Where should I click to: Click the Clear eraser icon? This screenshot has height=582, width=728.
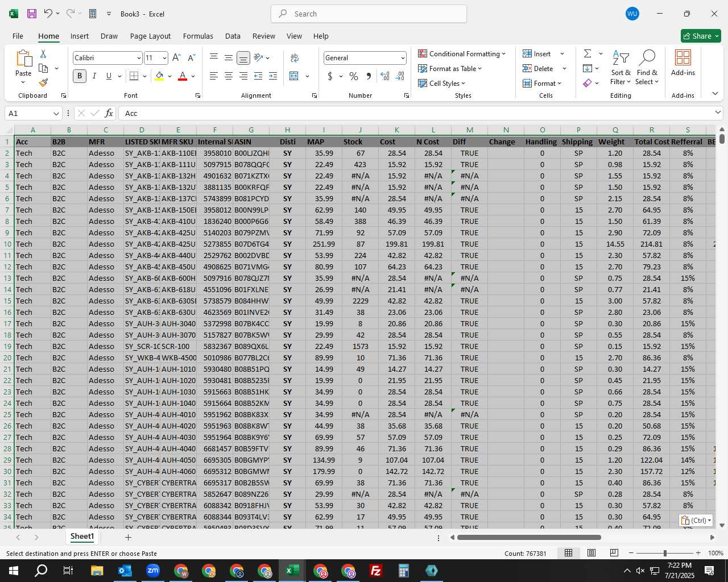[588, 83]
